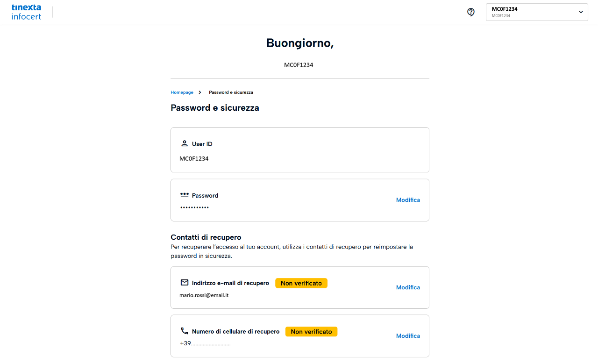This screenshot has height=364, width=598.
Task: Click Modifica for recovery mobile number
Action: point(408,336)
